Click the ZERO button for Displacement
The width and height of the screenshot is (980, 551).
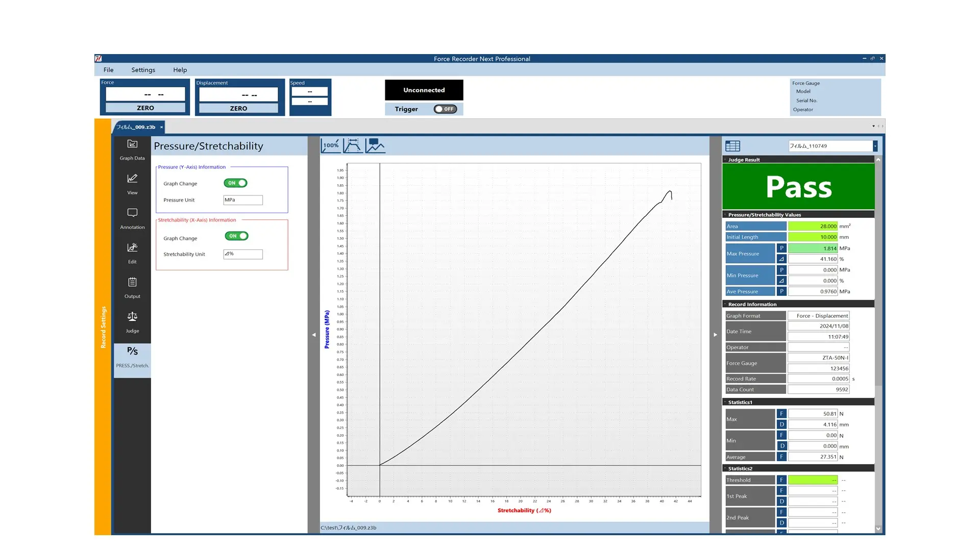239,108
